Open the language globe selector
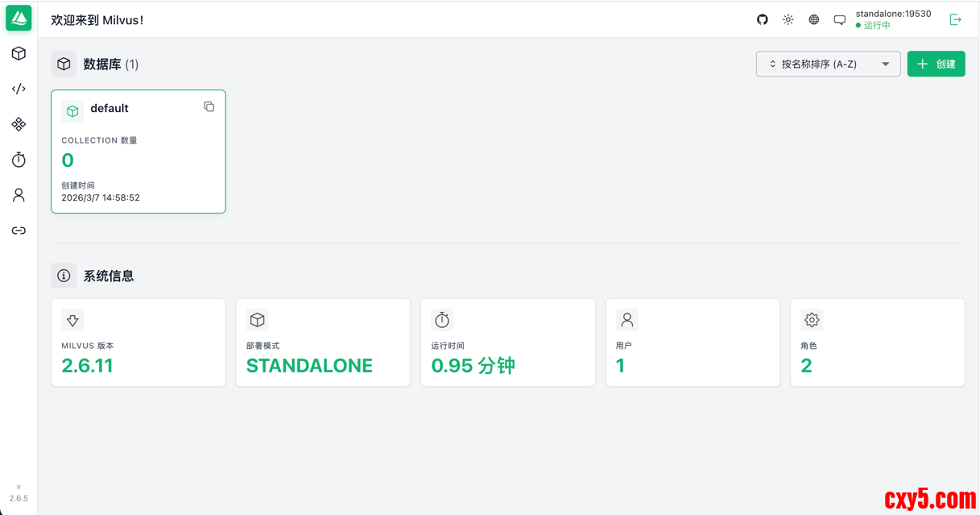This screenshot has width=980, height=515. [x=814, y=19]
